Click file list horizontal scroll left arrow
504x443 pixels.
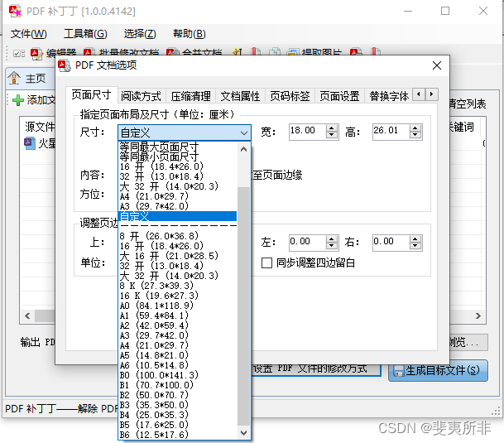pyautogui.click(x=27, y=316)
